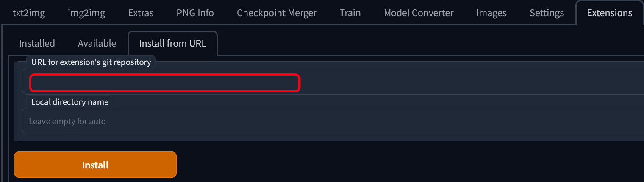The image size is (644, 182).
Task: Click the "Leave empty for auto" placeholder text
Action: [67, 121]
